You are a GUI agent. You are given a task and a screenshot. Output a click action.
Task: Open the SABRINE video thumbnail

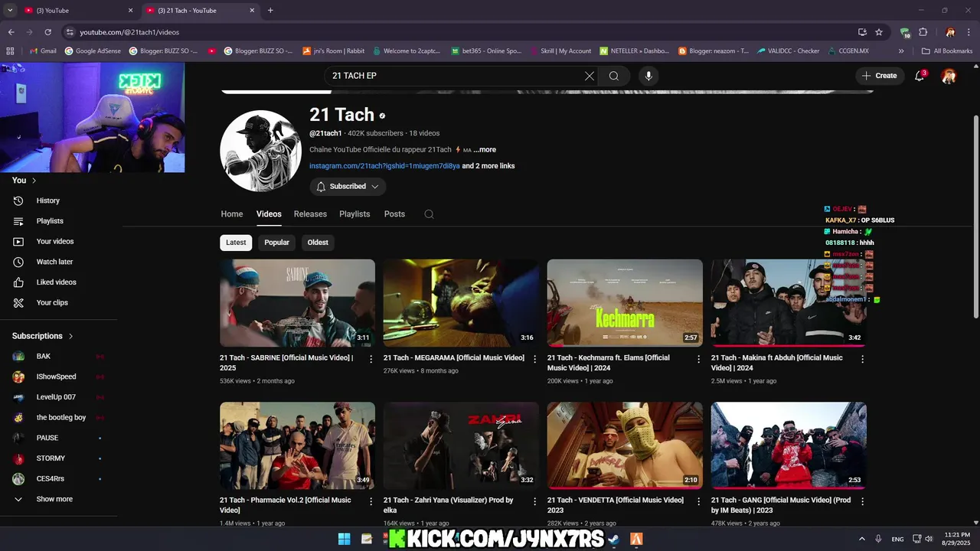[x=297, y=303]
